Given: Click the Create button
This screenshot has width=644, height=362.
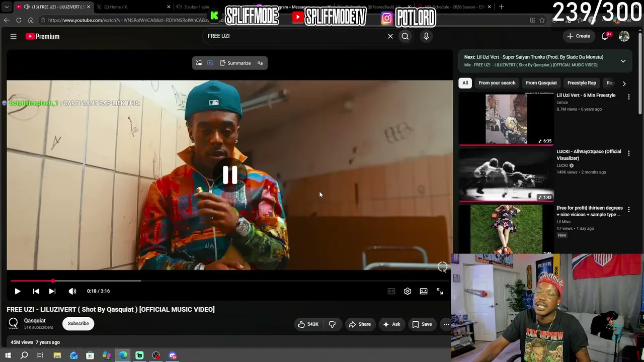Looking at the screenshot, I should coord(579,36).
